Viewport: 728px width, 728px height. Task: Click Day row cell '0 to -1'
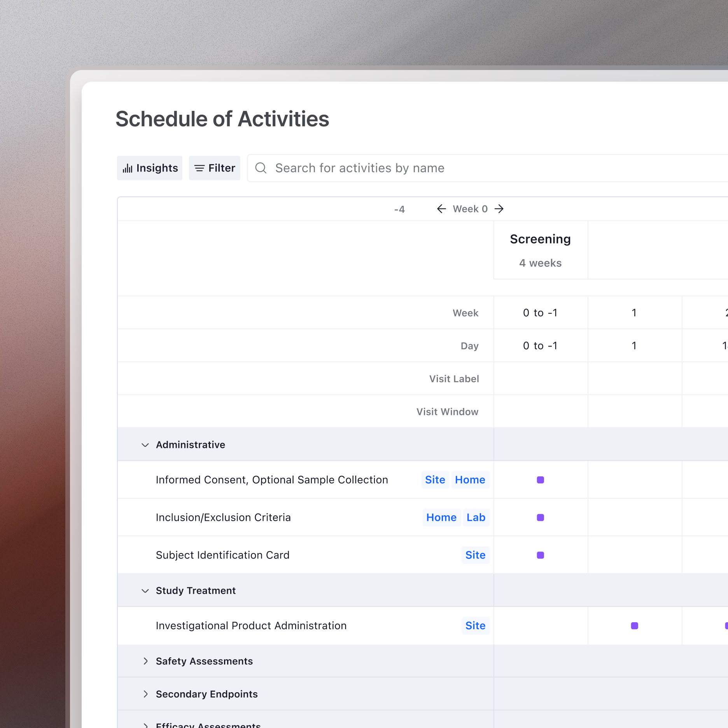coord(541,346)
